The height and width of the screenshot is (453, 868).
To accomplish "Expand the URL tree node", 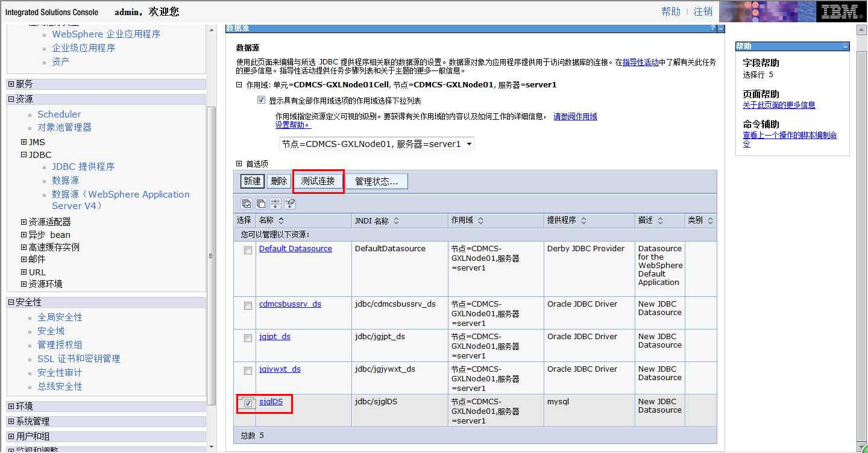I will click(x=24, y=272).
